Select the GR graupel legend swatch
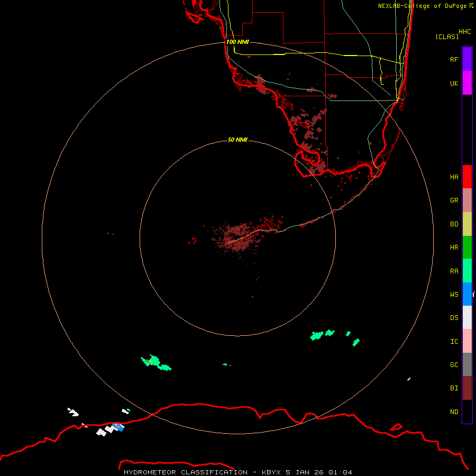Viewport: 476px width, 476px height. (x=467, y=200)
